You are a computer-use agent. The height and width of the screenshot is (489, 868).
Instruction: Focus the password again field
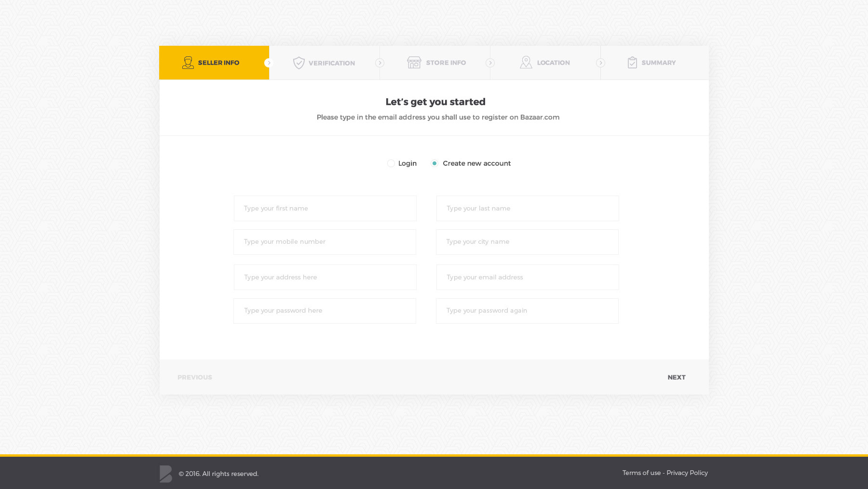click(x=527, y=311)
